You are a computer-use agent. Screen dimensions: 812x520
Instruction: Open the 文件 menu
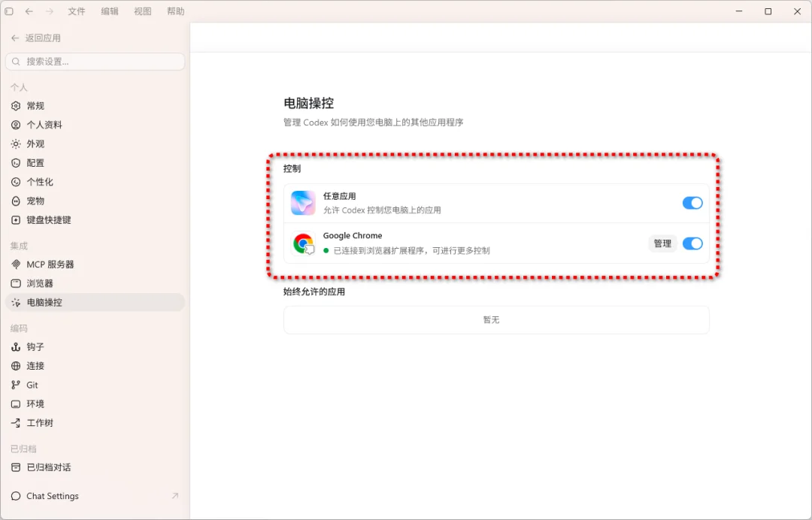click(77, 11)
